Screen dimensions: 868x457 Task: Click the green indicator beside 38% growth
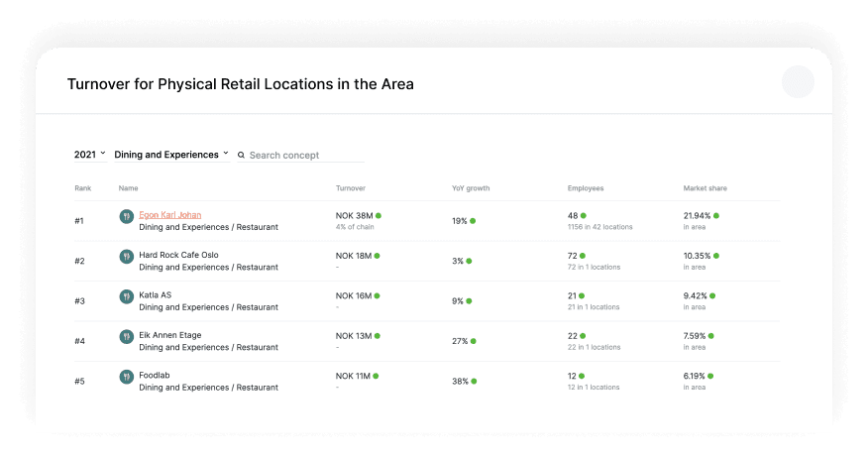pyautogui.click(x=474, y=381)
